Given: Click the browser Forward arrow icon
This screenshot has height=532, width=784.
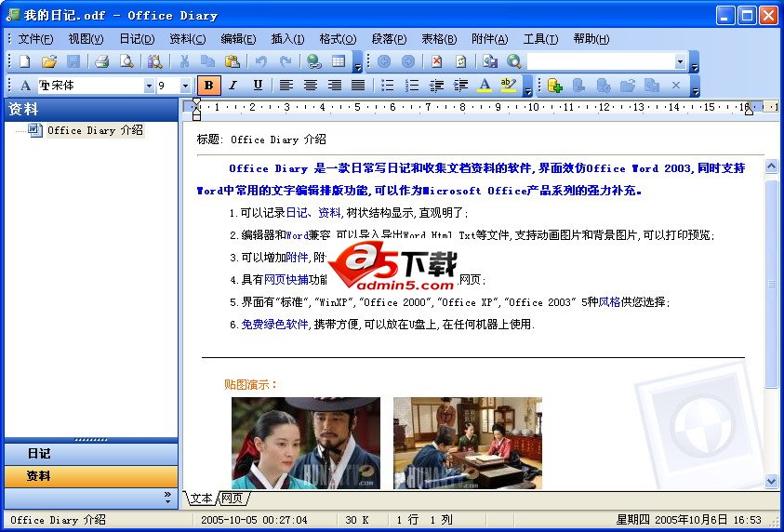Looking at the screenshot, I should tap(408, 61).
